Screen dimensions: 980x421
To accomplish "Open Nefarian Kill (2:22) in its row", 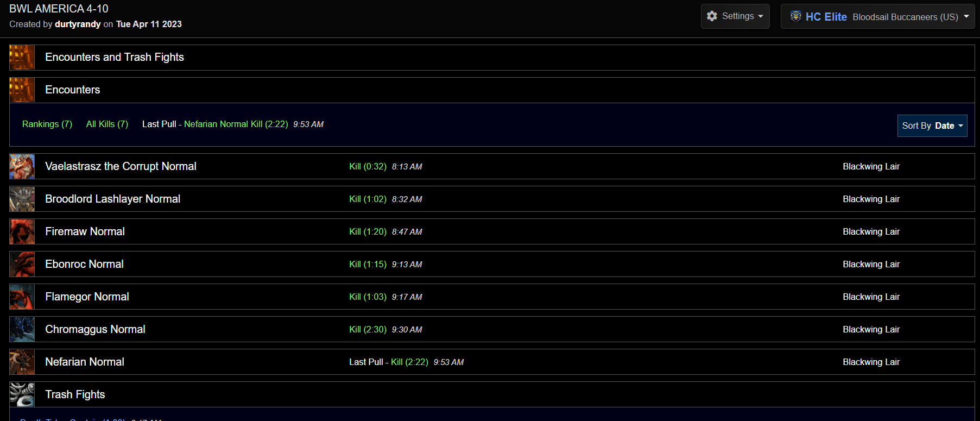I will click(x=409, y=362).
